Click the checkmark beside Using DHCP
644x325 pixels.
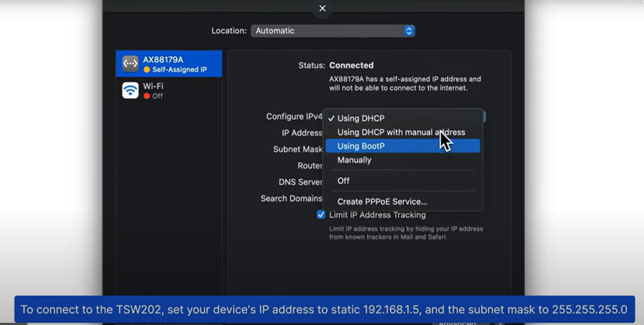coord(331,119)
